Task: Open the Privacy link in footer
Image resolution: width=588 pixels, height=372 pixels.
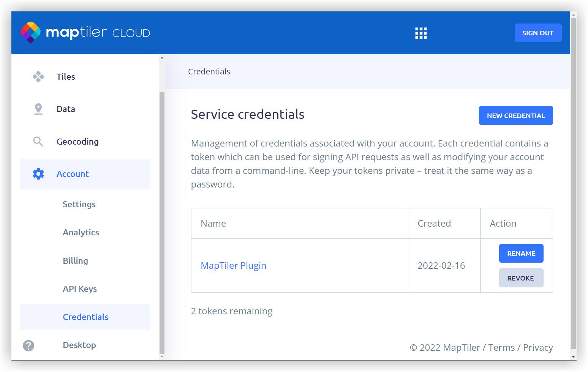Action: 538,348
